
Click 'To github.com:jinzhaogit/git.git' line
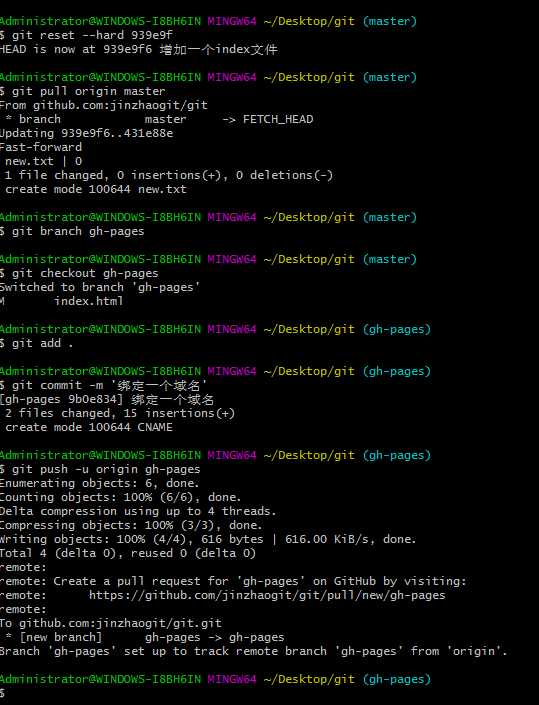coord(111,623)
